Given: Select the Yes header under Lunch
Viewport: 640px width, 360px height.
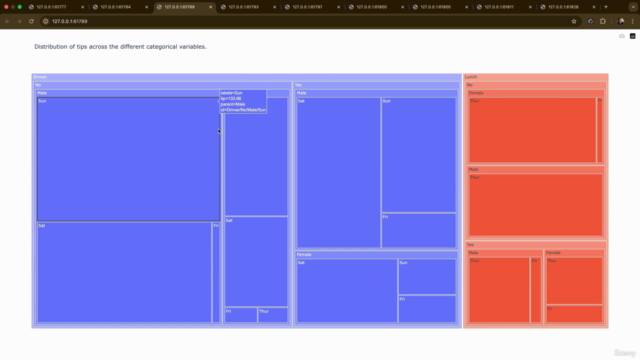Looking at the screenshot, I should point(536,244).
